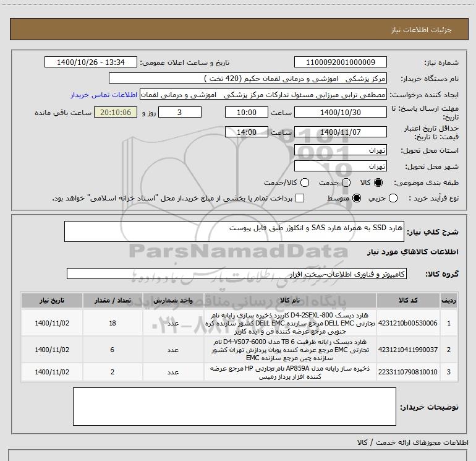The image size is (476, 461).
Task: Click the نام کالا column header
Action: tap(290, 301)
